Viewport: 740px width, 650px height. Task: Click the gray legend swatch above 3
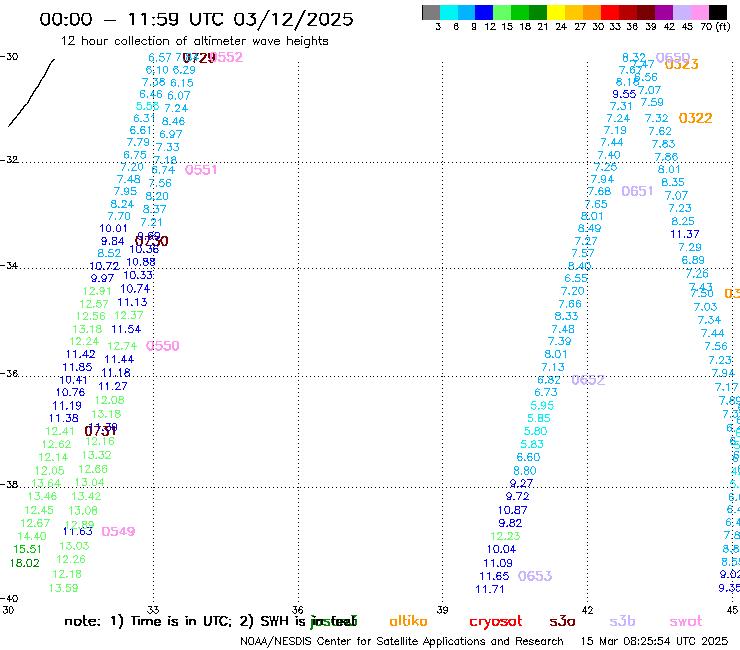click(431, 12)
